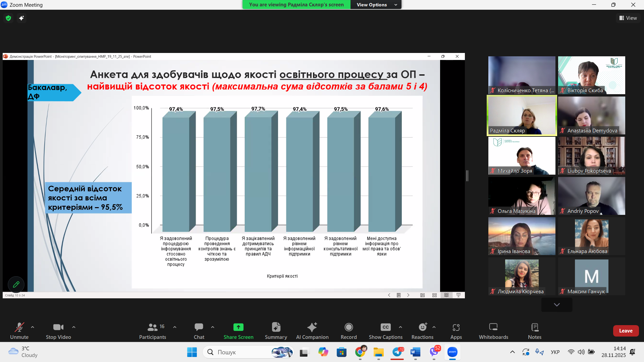644x362 pixels.
Task: Click the annotation pencil icon
Action: coord(16,285)
